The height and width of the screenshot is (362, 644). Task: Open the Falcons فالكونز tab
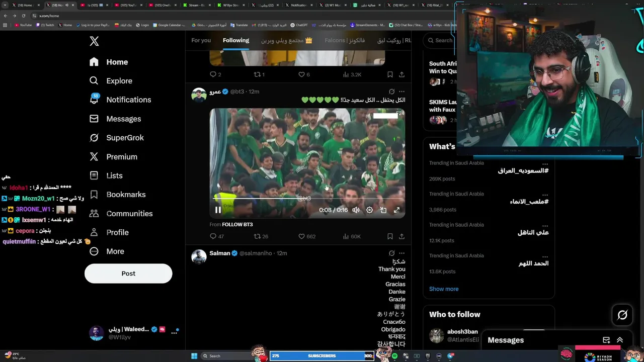[345, 40]
